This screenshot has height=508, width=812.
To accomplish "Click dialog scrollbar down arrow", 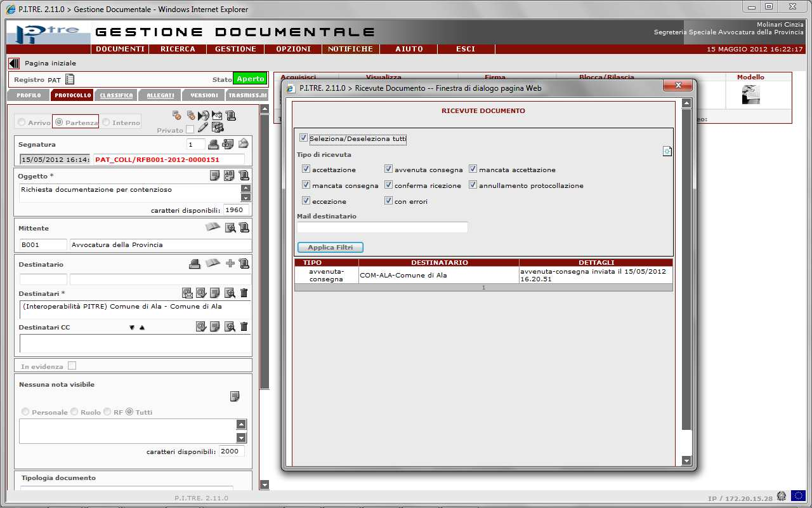I will pyautogui.click(x=686, y=460).
